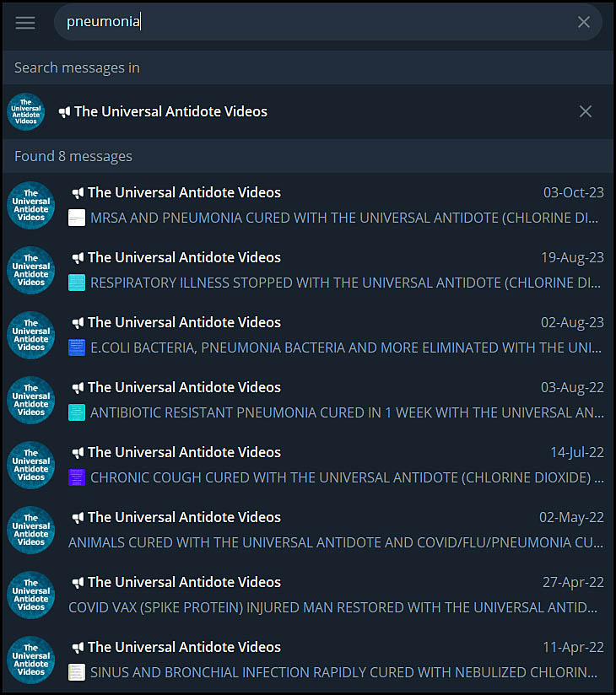Click the cyan thumbnail of RESPIRATORY ILLNESS message
The height and width of the screenshot is (695, 616).
click(77, 283)
